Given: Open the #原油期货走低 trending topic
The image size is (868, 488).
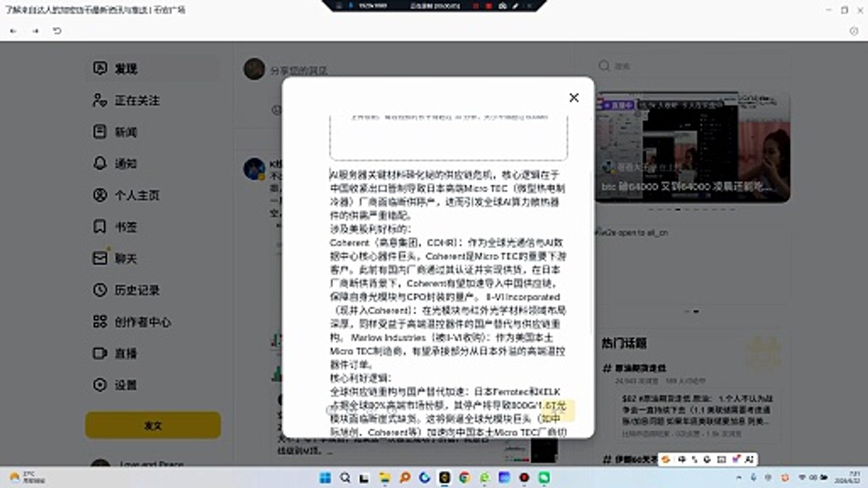Looking at the screenshot, I should click(634, 368).
